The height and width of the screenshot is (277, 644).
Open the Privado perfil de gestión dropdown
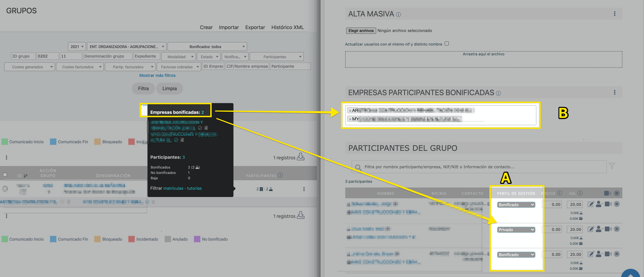[516, 230]
